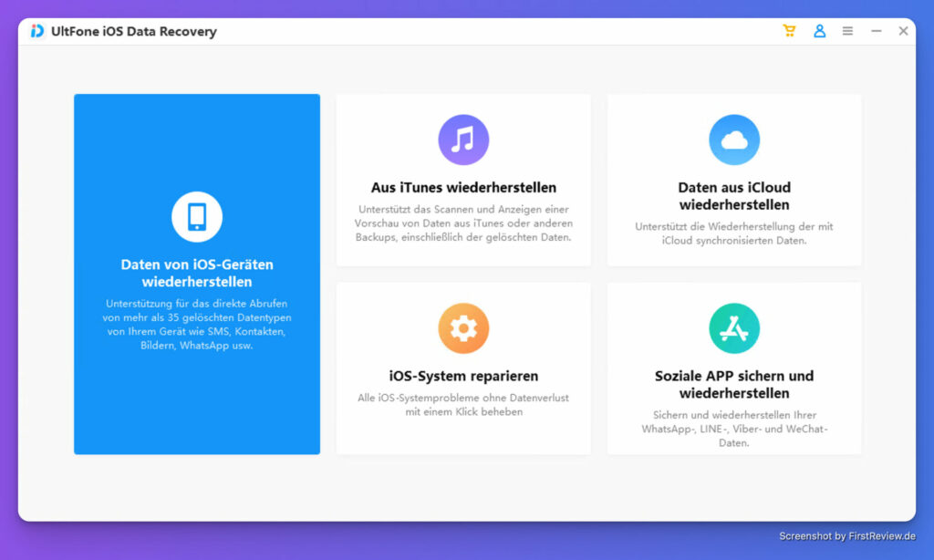This screenshot has height=560, width=934.
Task: Open the shopping cart icon
Action: 789,31
